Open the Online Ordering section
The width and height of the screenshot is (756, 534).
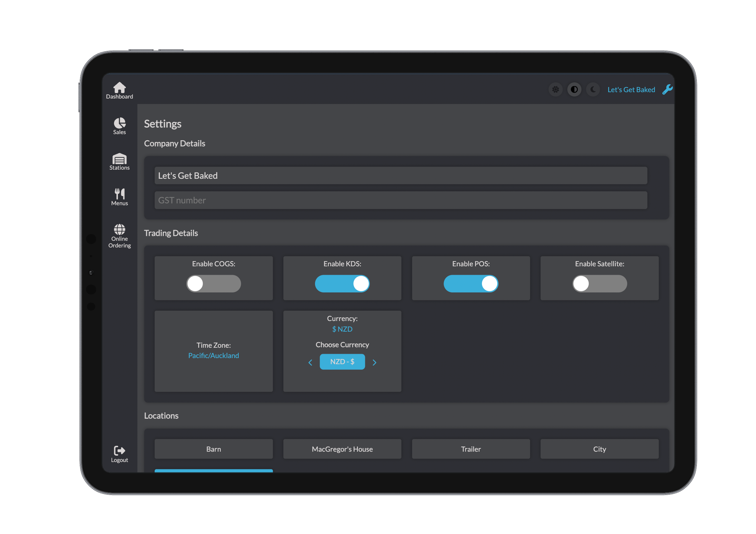[x=119, y=235]
